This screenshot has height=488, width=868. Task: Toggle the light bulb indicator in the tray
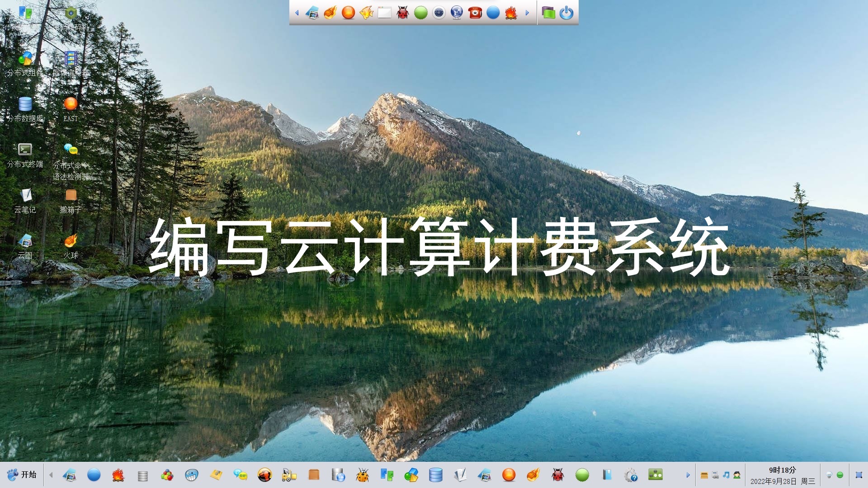829,475
